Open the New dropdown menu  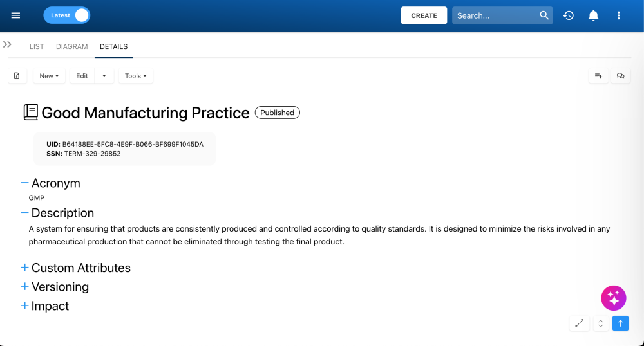49,76
